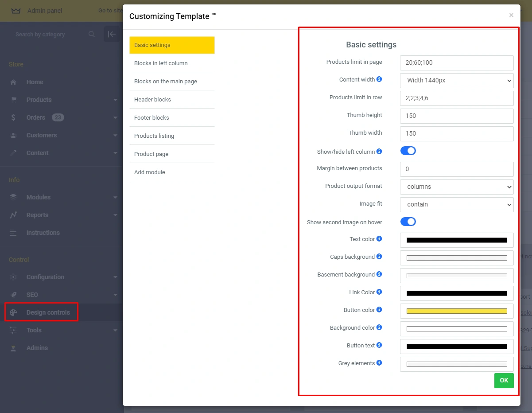This screenshot has width=532, height=413.
Task: Expand the Product output format dropdown
Action: [456, 187]
